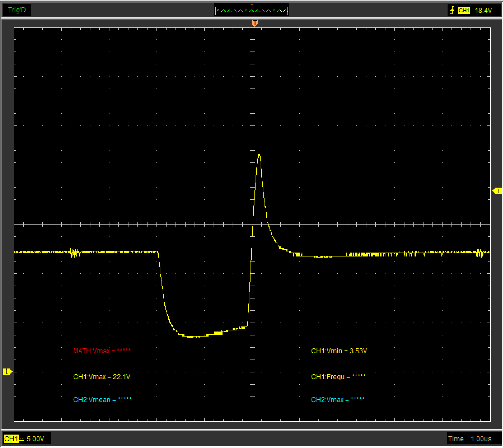The image size is (503, 448).
Task: Click the CH1 ground reference marker on left edge
Action: click(x=7, y=372)
